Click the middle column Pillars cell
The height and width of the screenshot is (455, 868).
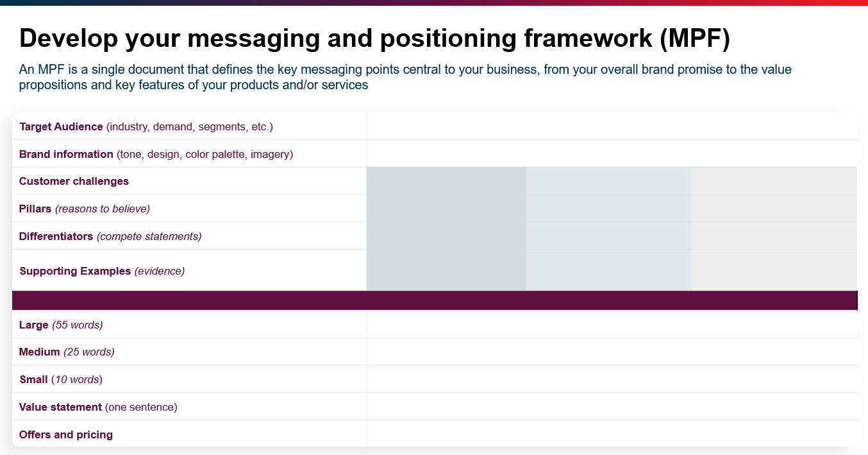[608, 209]
